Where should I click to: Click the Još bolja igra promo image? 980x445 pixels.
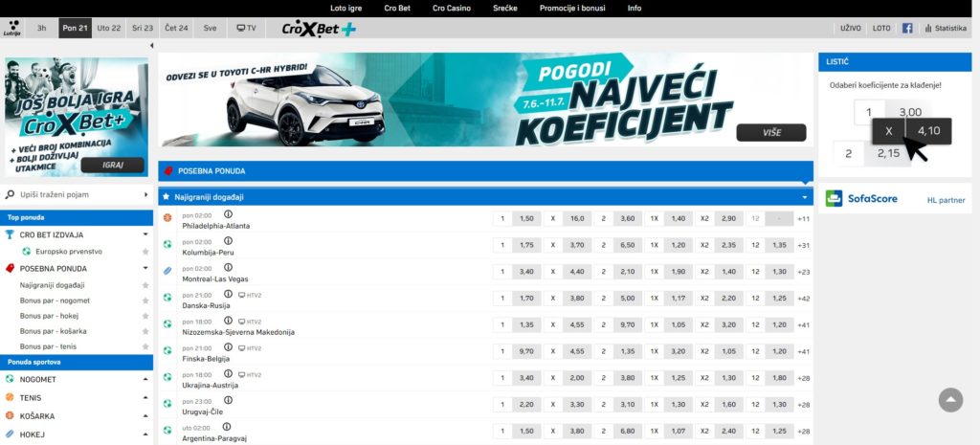coord(77,117)
